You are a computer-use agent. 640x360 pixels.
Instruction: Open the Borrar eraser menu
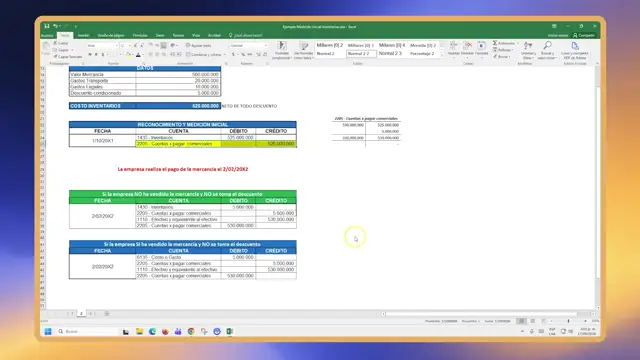tap(502, 57)
